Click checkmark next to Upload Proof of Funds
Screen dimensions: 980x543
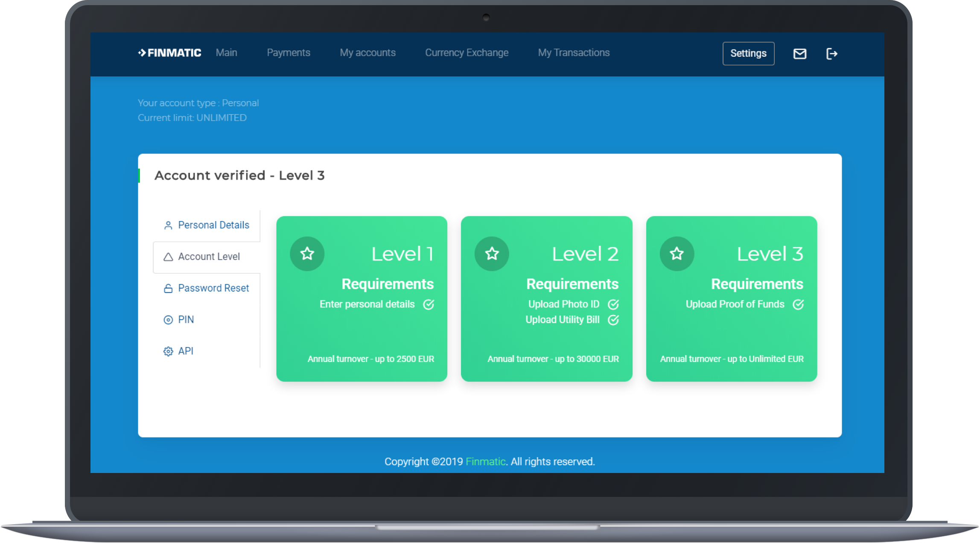(x=798, y=304)
